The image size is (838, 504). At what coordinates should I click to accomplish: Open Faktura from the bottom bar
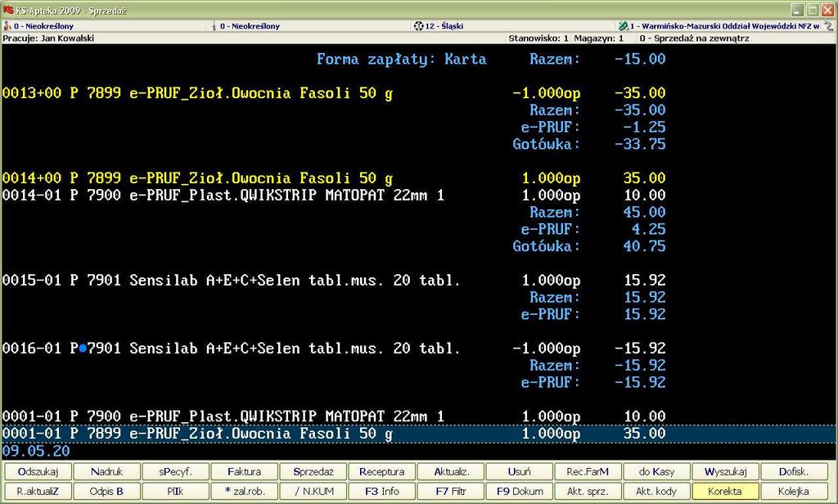pos(244,471)
